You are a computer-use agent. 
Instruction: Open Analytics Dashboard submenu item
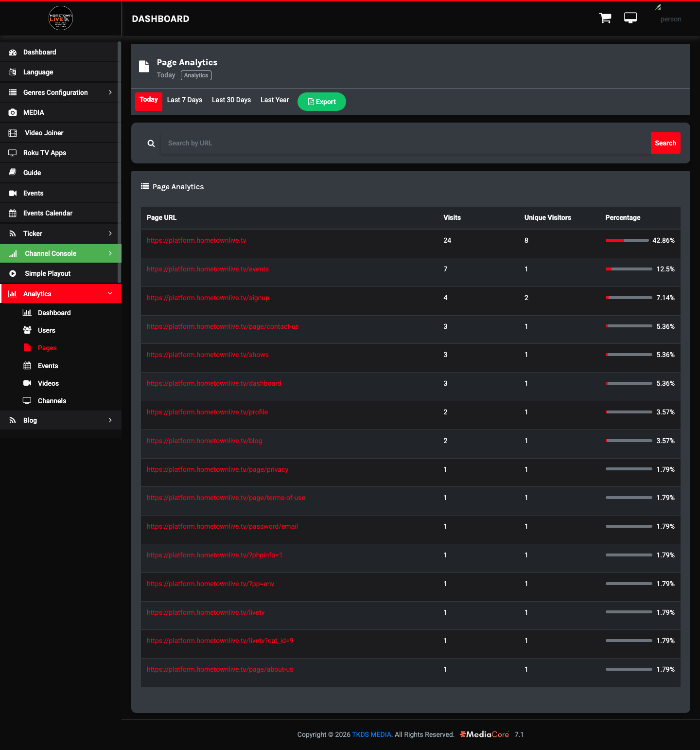(x=54, y=313)
